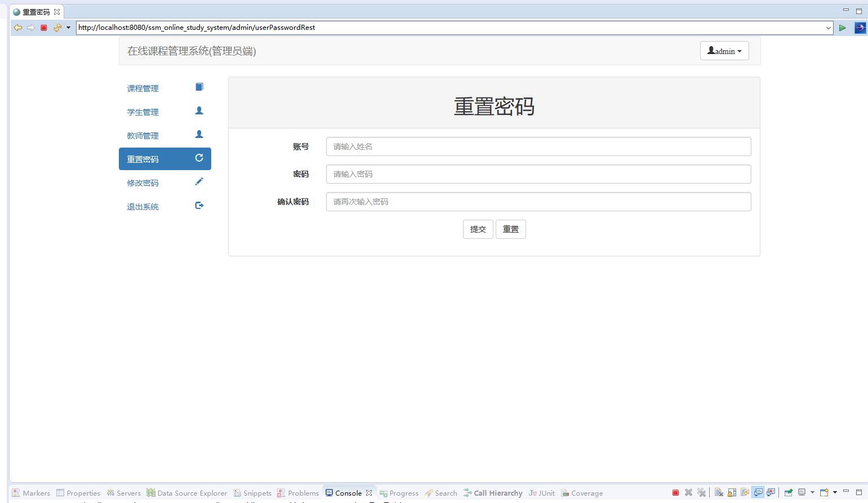The image size is (868, 503).
Task: Click the pencil icon beside 修改密码
Action: [199, 181]
